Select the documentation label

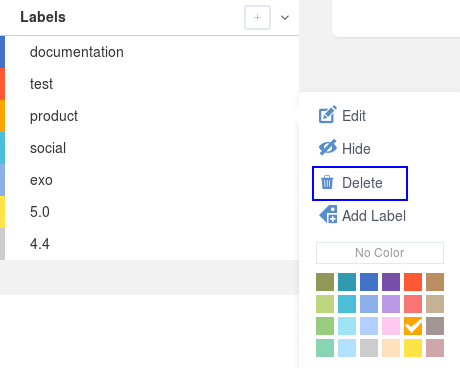(x=149, y=52)
